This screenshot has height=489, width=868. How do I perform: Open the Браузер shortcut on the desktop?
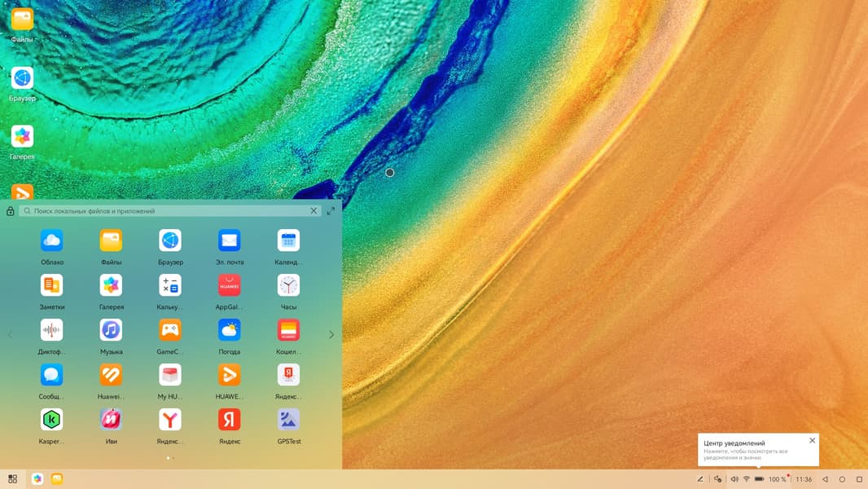pyautogui.click(x=22, y=78)
